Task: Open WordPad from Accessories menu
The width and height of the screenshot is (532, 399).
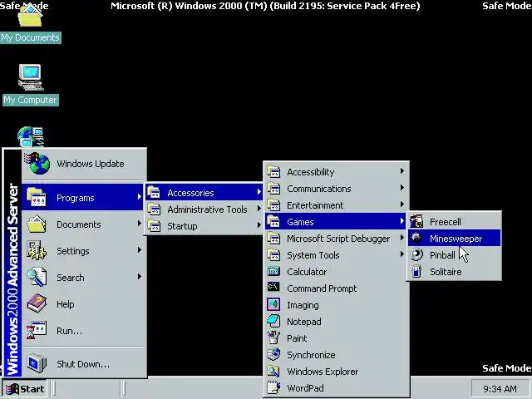Action: click(336, 388)
